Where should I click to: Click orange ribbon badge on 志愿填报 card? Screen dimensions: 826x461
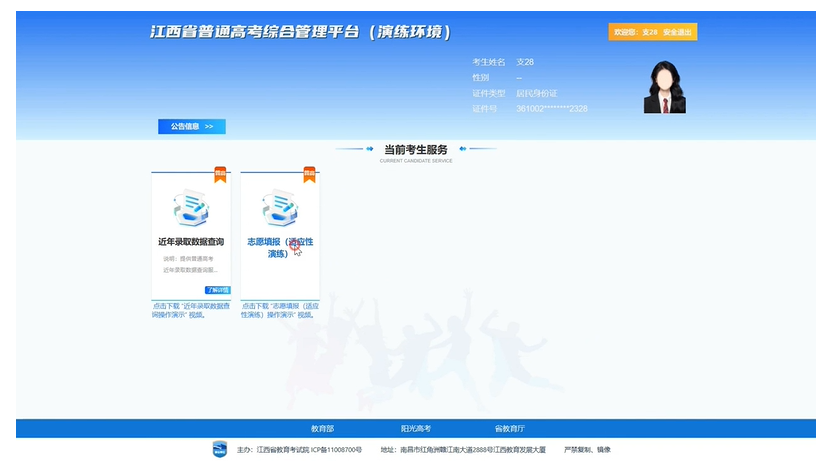[309, 175]
